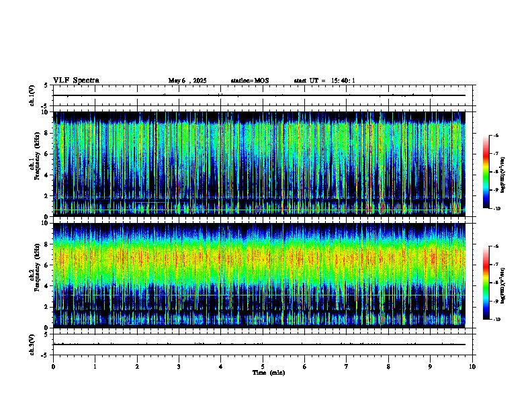Click the "ch.3(V)" axis label of the bottom waveform
Screen dimensions: 532x411
click(x=32, y=345)
